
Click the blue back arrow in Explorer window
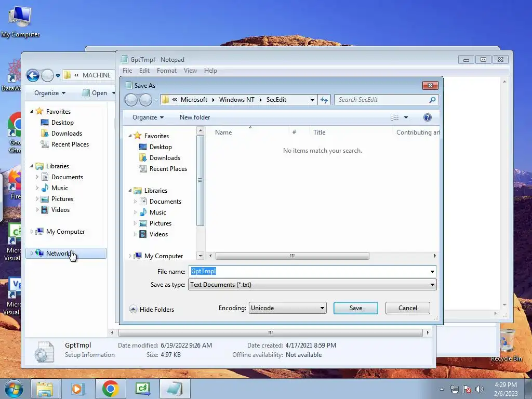[33, 75]
